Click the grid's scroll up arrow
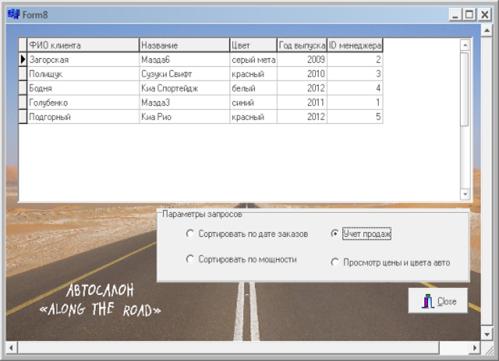 (465, 45)
